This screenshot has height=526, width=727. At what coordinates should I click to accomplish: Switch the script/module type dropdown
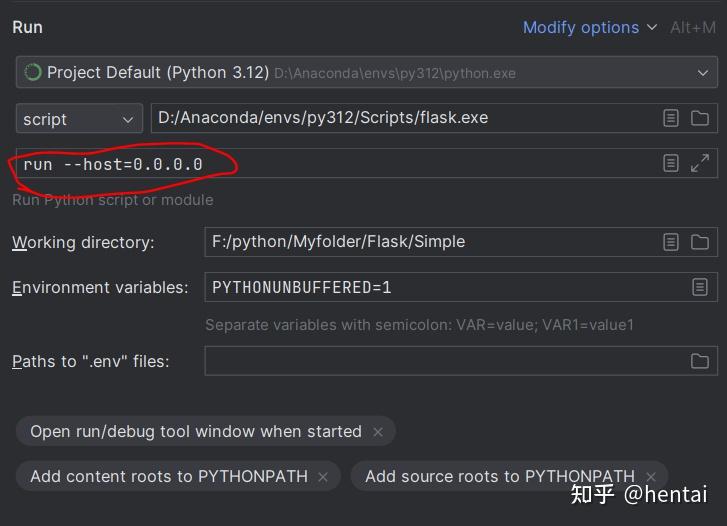pyautogui.click(x=79, y=119)
